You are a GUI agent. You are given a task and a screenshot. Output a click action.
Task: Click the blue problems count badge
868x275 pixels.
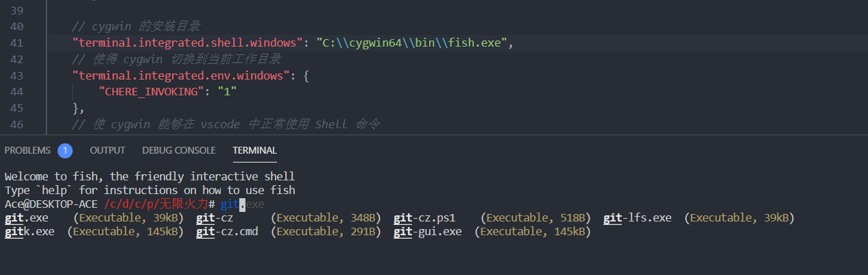(65, 150)
